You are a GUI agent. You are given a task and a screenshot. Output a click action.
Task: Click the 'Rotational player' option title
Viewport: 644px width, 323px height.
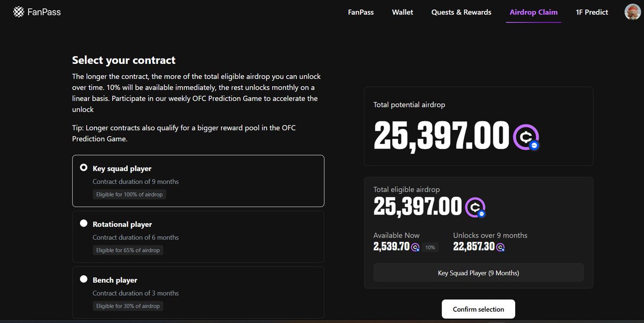(122, 224)
